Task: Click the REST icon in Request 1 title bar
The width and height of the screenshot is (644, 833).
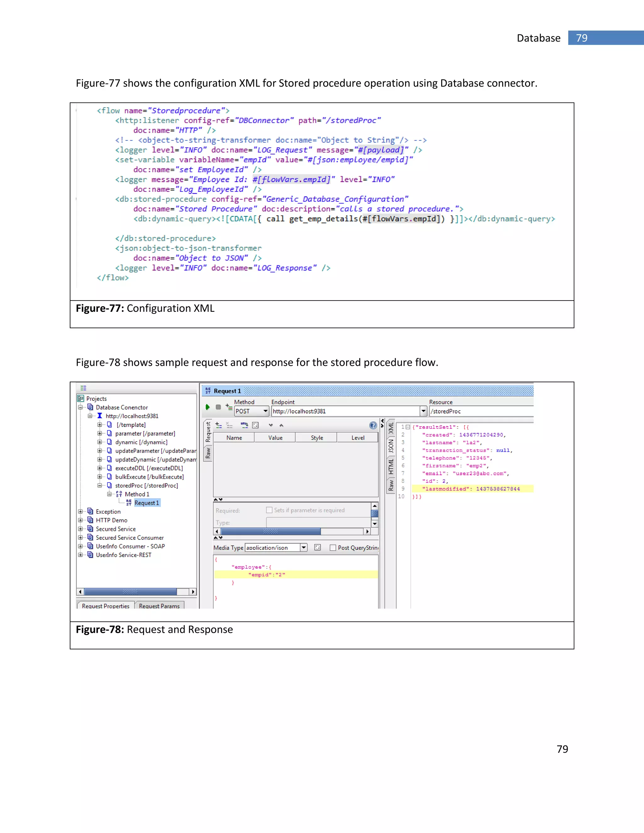Action: 208,390
